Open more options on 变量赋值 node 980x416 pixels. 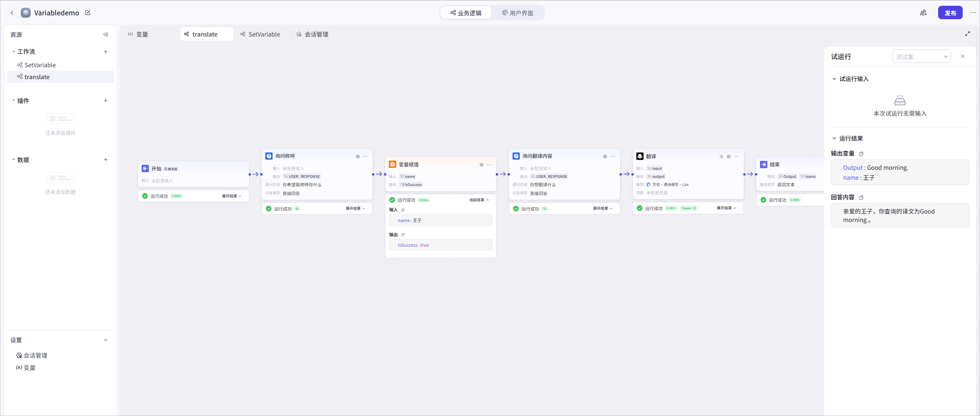489,165
